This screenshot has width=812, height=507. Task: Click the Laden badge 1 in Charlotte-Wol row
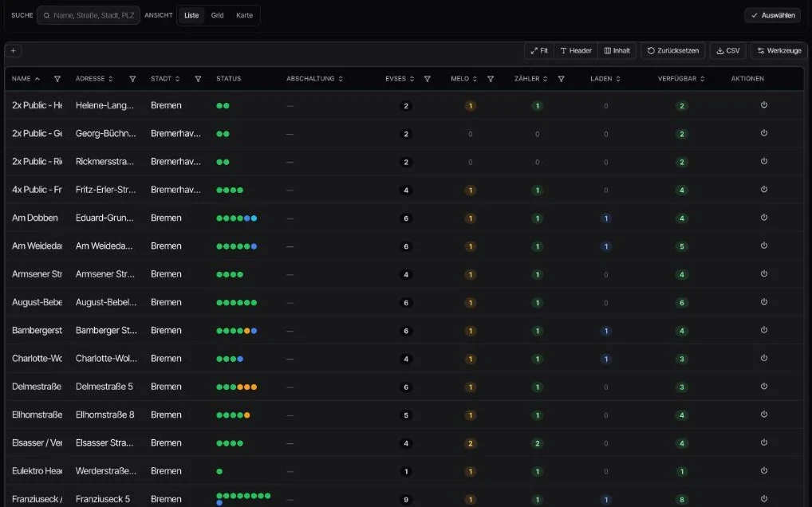pos(606,359)
